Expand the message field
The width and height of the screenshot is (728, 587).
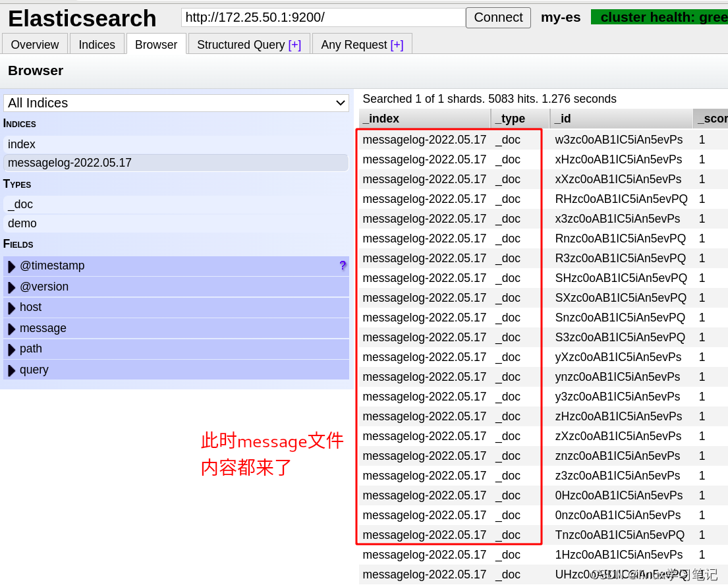point(12,329)
